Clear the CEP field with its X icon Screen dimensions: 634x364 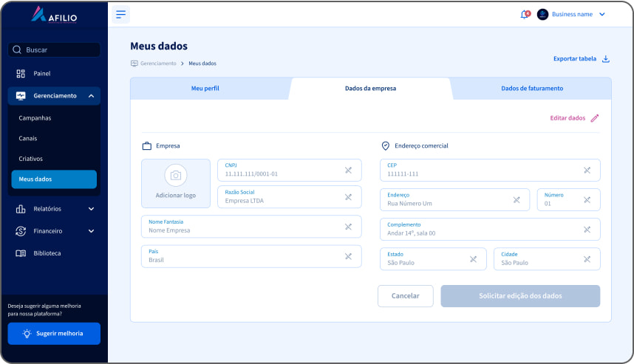pyautogui.click(x=587, y=171)
